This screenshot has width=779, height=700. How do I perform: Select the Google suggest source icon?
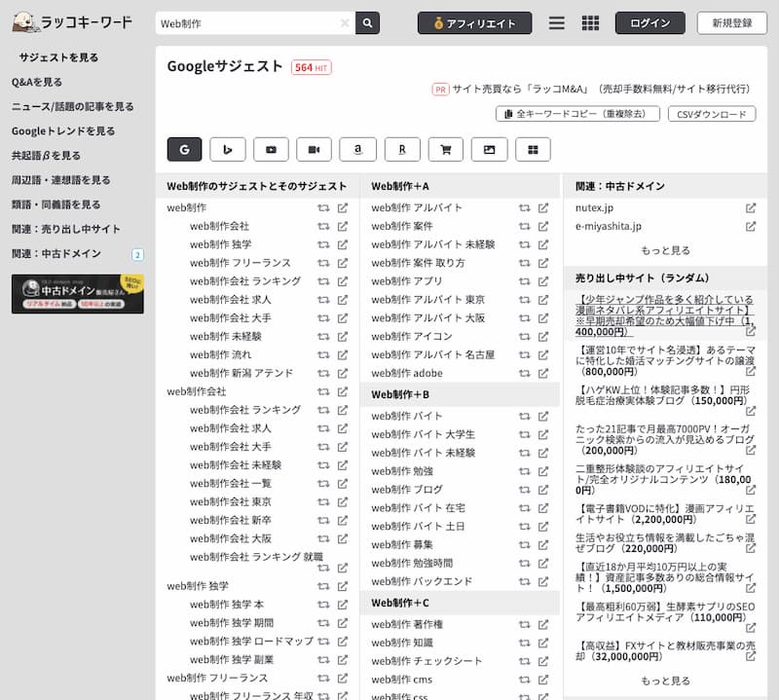click(x=184, y=149)
